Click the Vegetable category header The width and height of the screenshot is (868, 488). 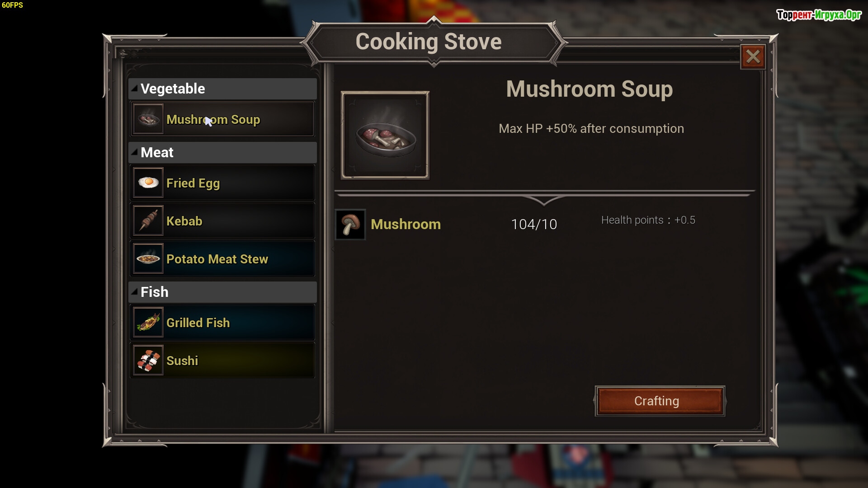[222, 89]
